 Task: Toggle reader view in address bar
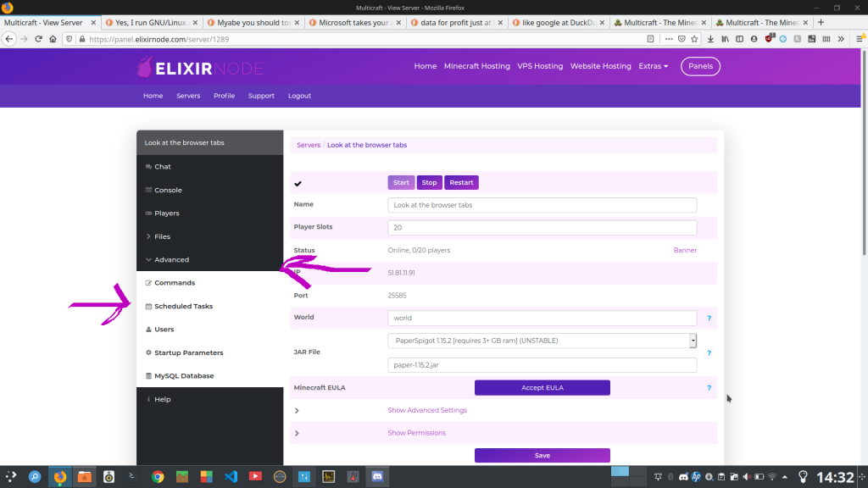(650, 39)
